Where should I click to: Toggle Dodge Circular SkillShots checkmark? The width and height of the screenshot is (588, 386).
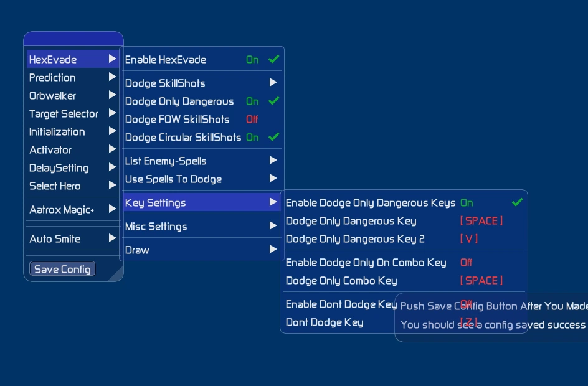click(273, 136)
